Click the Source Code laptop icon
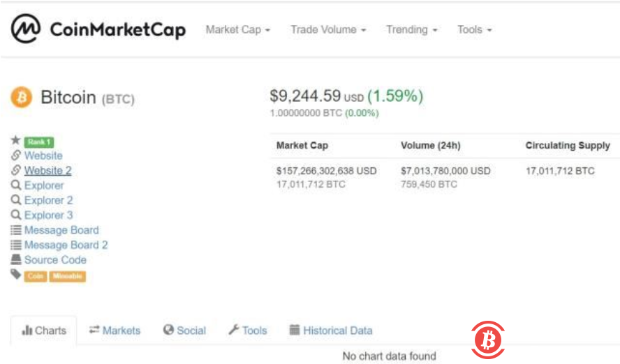Viewport: 620px width, 364px height. pyautogui.click(x=16, y=260)
